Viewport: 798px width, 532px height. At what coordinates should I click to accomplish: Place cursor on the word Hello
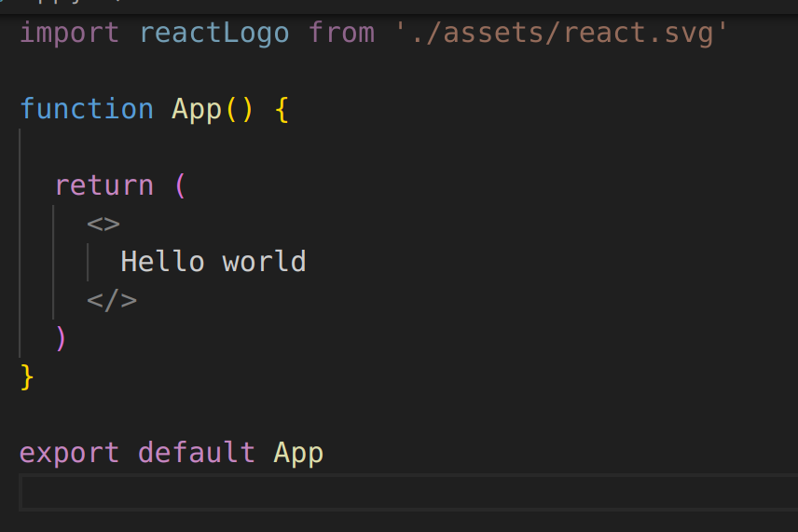[162, 262]
